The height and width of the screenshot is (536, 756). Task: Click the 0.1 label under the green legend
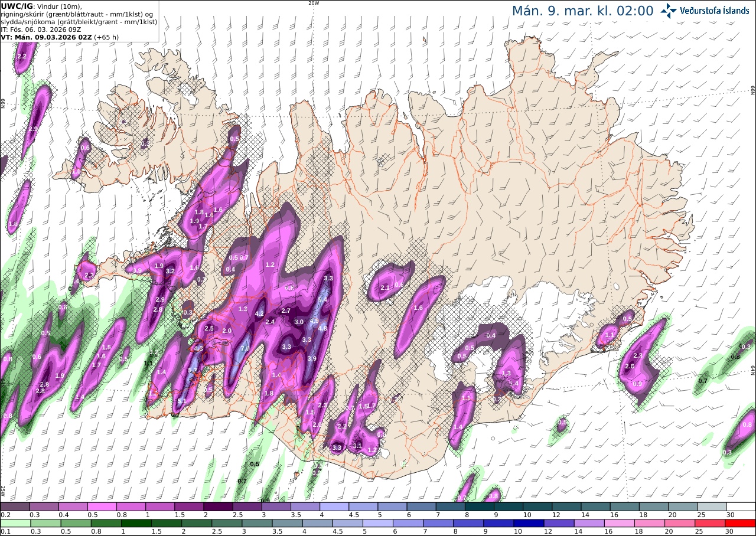[x=5, y=531]
